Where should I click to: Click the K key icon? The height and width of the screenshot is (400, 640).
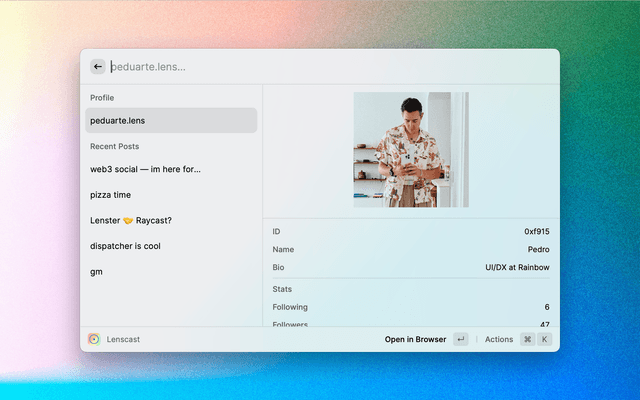coord(545,339)
